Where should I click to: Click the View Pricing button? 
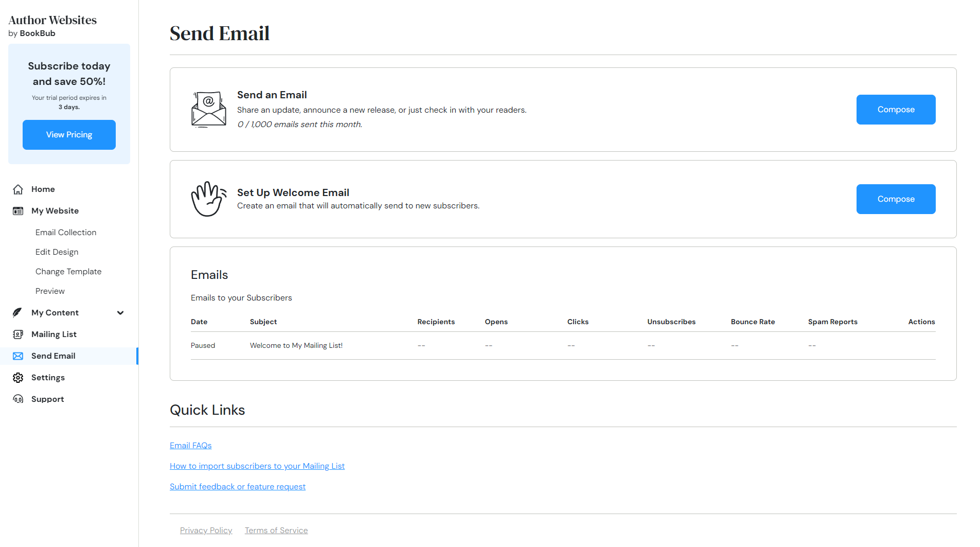tap(69, 135)
